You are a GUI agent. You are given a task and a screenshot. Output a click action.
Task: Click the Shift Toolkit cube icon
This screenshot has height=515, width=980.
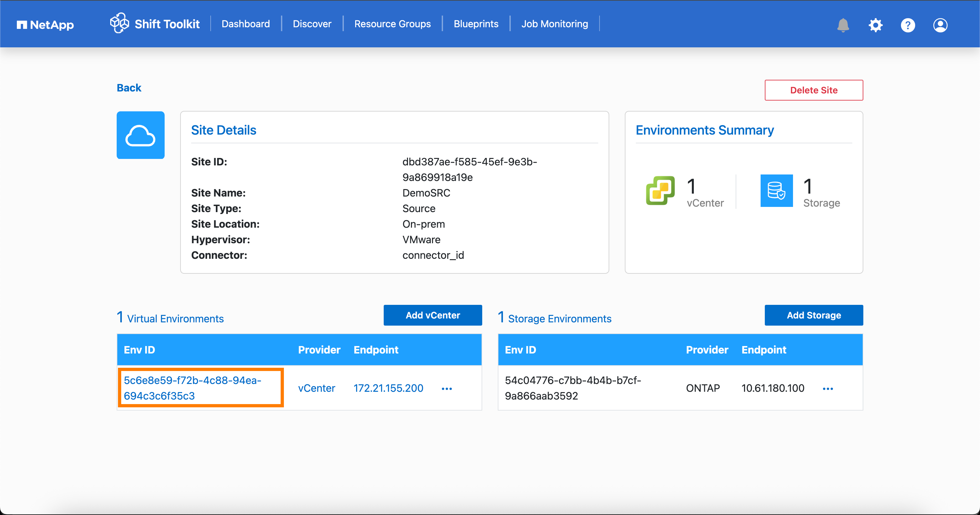click(120, 23)
